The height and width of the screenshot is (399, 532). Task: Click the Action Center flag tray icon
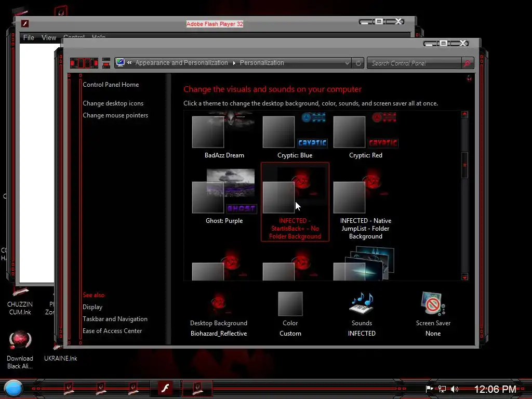pyautogui.click(x=429, y=389)
